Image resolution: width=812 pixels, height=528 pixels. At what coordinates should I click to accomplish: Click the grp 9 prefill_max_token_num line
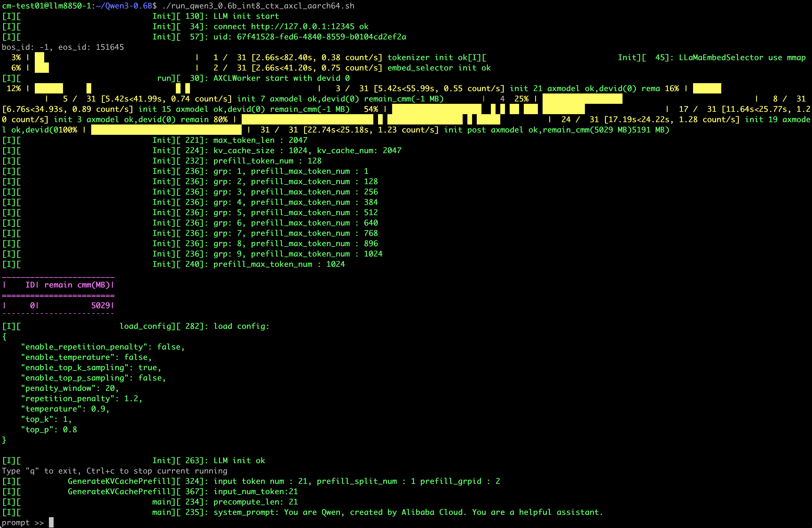coord(297,254)
